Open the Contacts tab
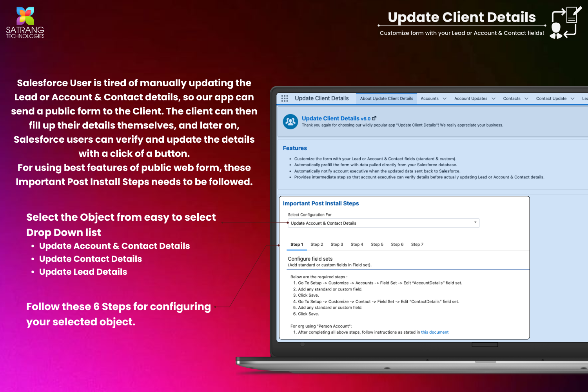The height and width of the screenshot is (392, 588). coord(512,98)
